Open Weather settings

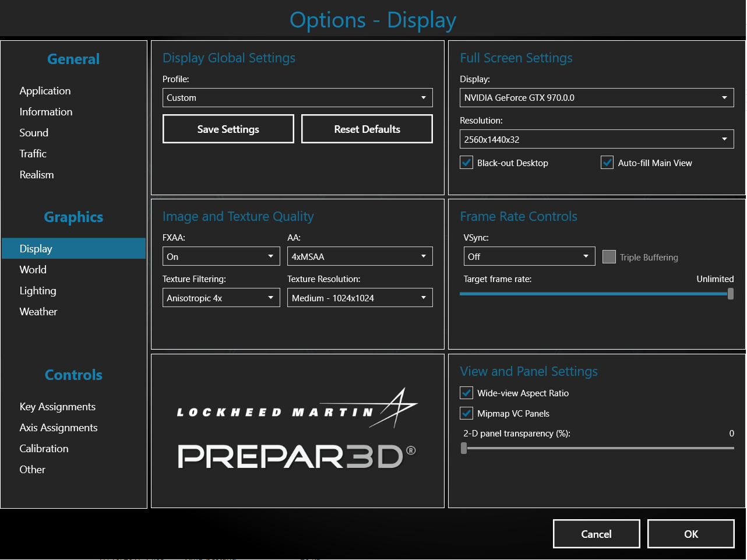click(38, 312)
